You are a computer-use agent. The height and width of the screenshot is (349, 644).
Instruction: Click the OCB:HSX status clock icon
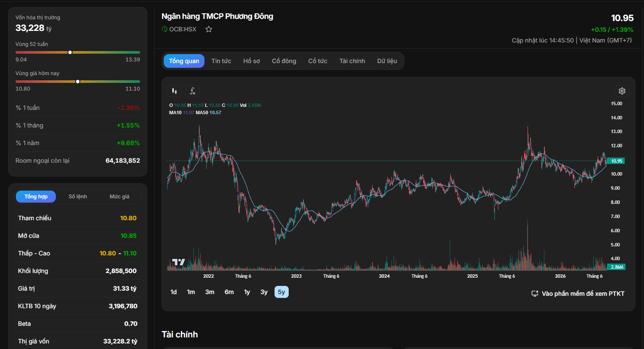click(x=165, y=29)
